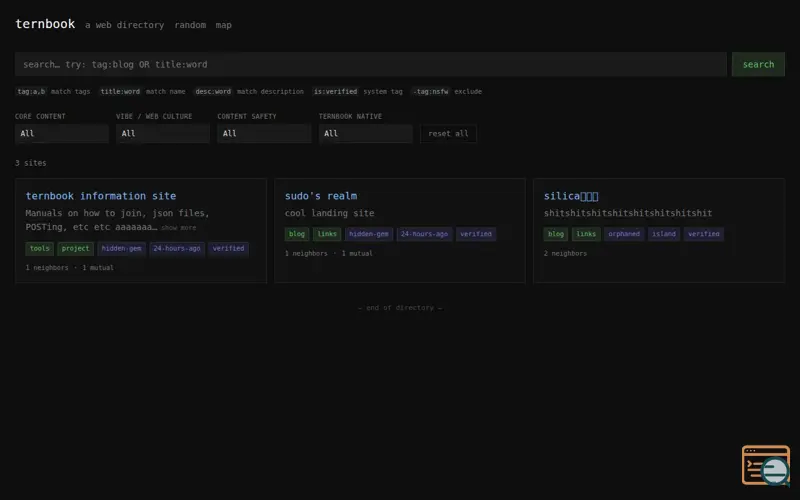Click the green search button

758,64
